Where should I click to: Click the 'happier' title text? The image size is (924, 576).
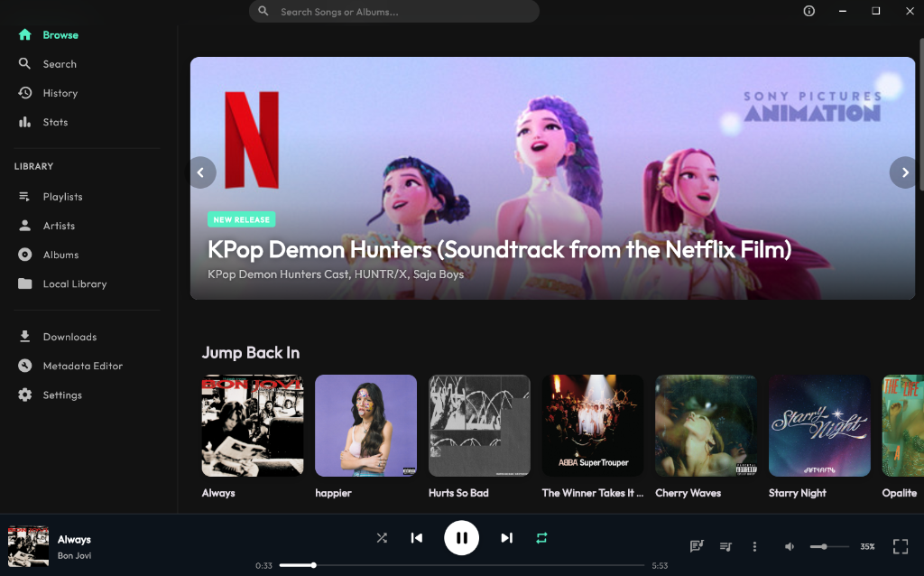334,493
